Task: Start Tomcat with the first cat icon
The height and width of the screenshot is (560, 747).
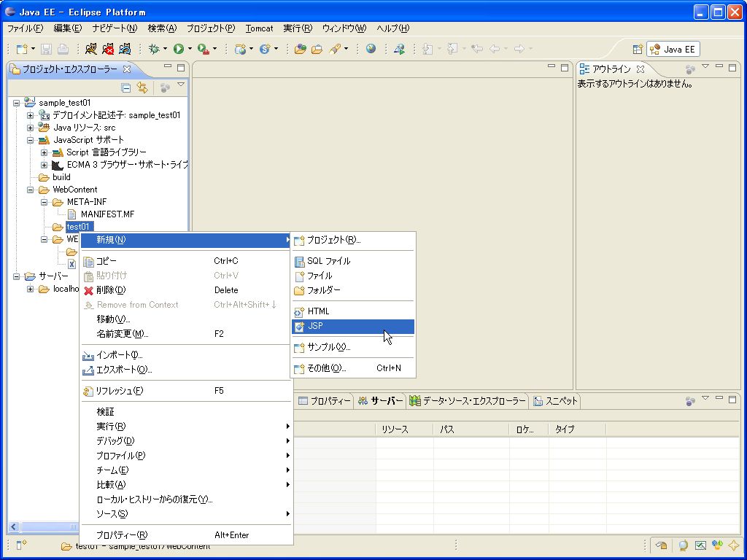Action: pos(91,49)
